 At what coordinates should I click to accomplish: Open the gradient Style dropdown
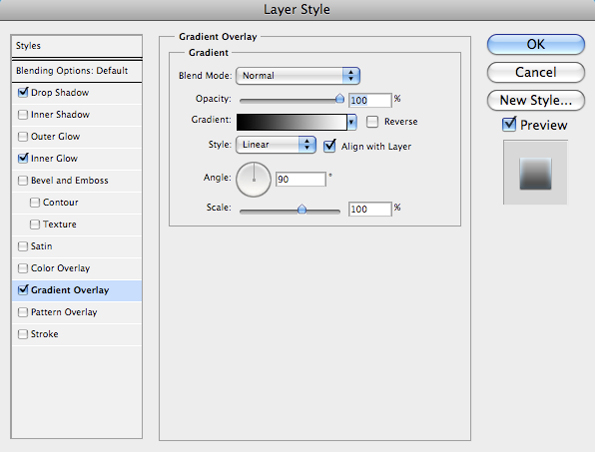click(x=276, y=145)
